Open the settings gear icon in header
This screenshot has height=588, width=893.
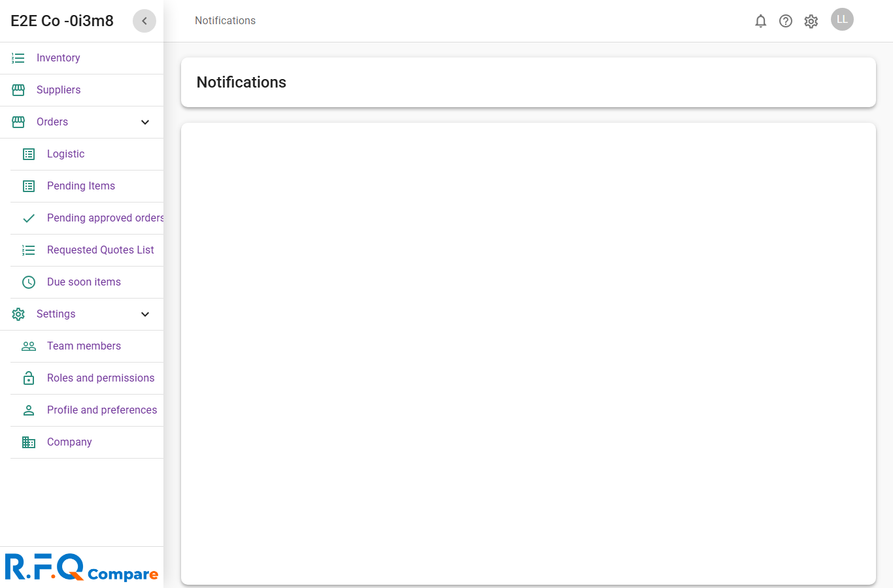point(811,21)
